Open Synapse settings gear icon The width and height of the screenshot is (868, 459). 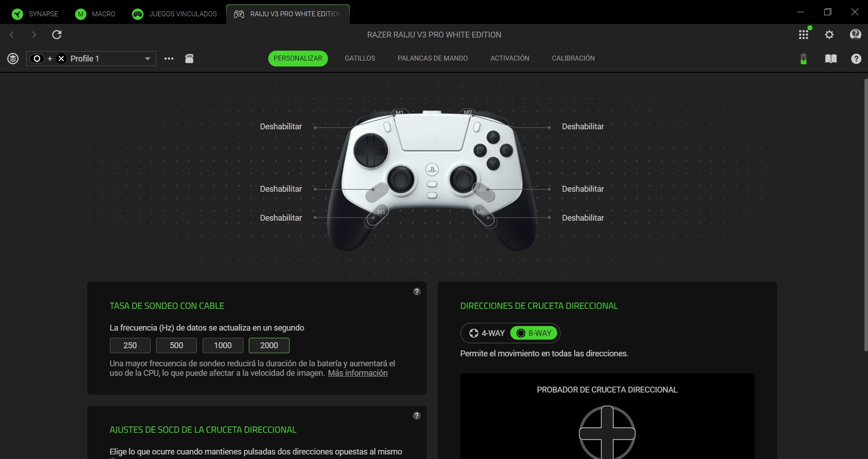829,34
